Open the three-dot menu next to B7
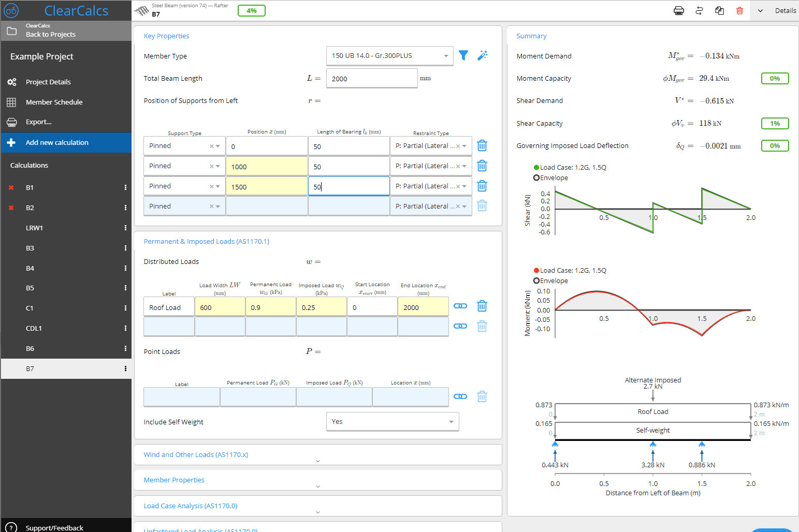Viewport: 799px width, 532px height. (x=125, y=368)
